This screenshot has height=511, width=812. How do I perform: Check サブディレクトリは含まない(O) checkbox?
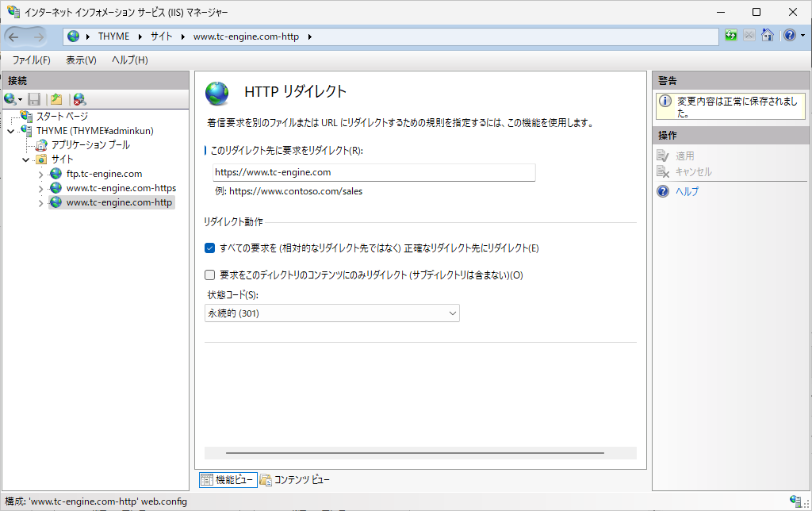(x=209, y=275)
